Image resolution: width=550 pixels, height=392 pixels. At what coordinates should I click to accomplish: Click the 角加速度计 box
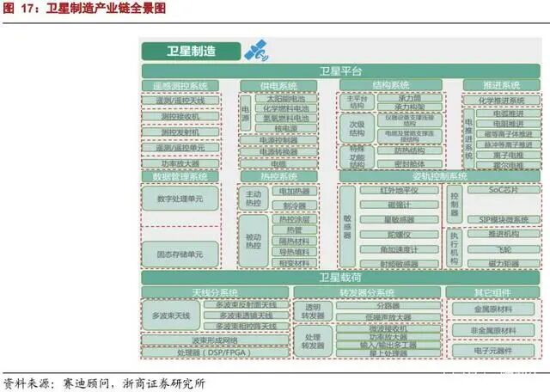400,249
